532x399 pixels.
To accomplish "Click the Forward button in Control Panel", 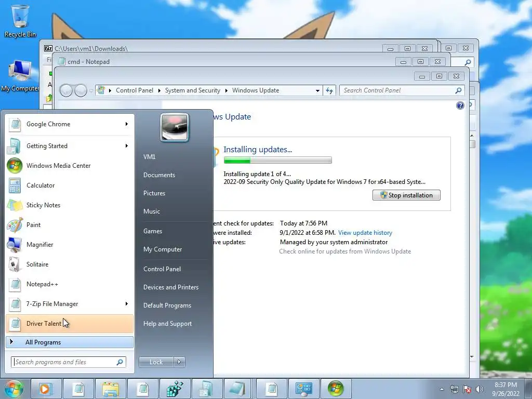I will (x=81, y=90).
